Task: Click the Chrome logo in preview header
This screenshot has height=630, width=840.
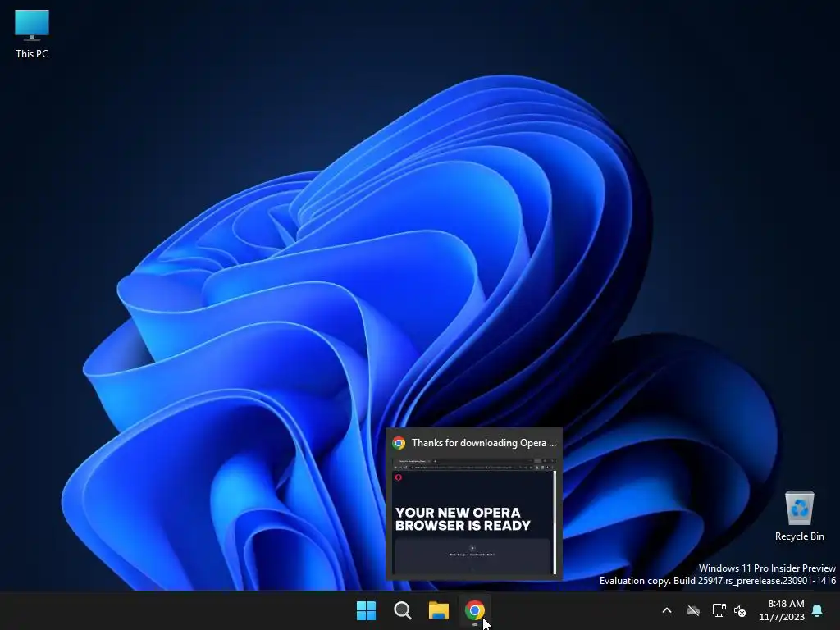Action: [399, 442]
